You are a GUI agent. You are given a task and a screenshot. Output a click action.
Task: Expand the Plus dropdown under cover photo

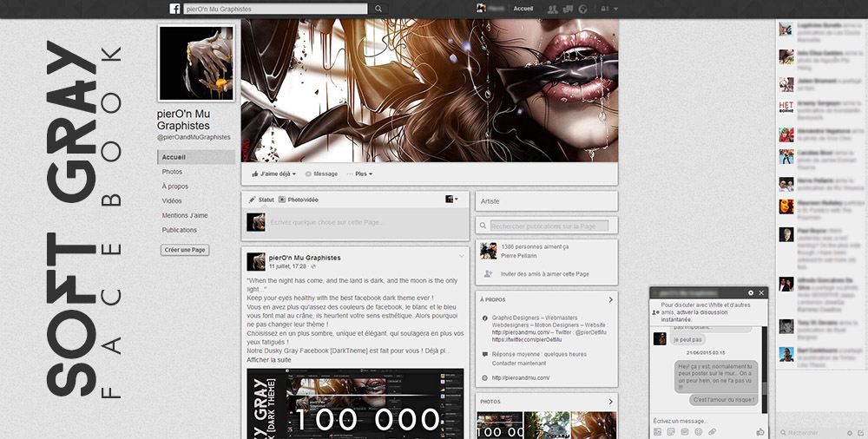tap(359, 174)
